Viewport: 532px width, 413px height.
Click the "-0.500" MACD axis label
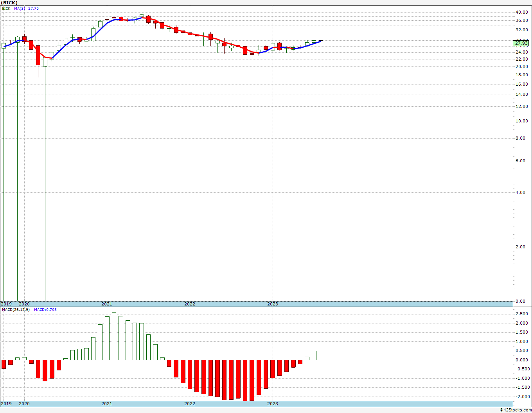[522, 369]
